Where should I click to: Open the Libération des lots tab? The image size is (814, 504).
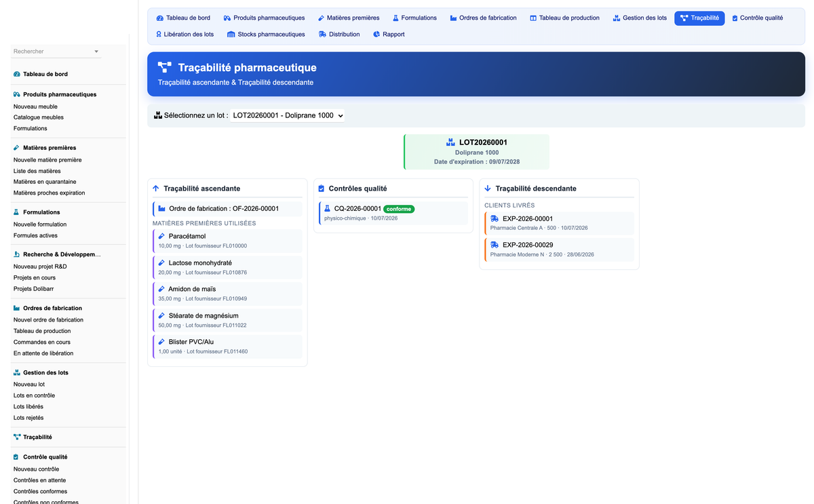(x=185, y=34)
